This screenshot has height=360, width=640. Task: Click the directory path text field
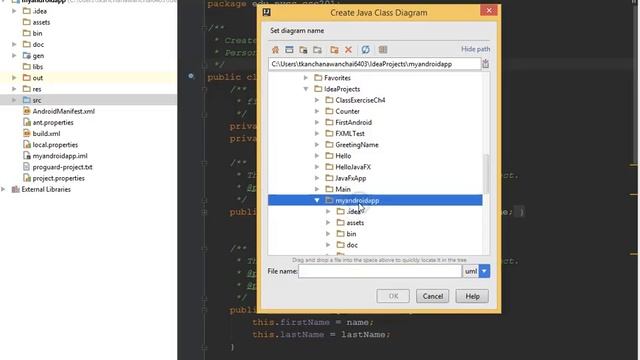coord(375,64)
